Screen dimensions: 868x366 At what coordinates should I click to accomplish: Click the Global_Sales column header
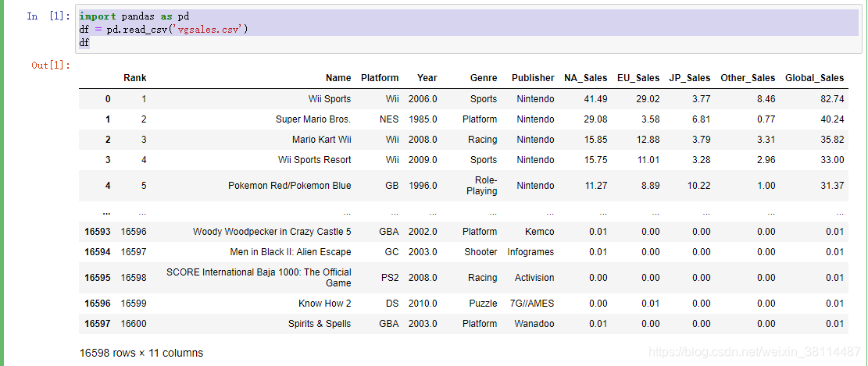click(x=814, y=78)
